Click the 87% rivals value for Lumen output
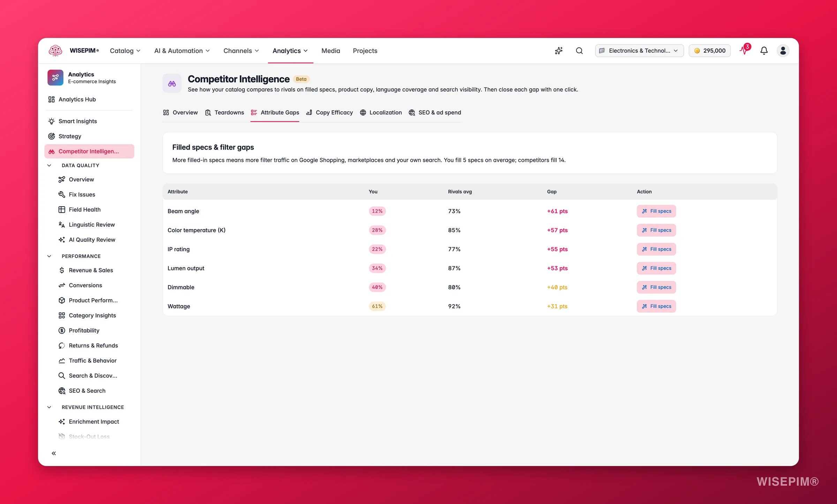The image size is (837, 504). click(x=454, y=268)
